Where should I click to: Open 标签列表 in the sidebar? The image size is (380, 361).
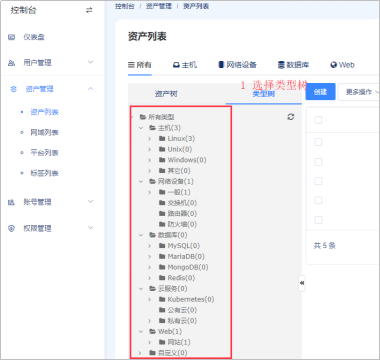(x=45, y=173)
